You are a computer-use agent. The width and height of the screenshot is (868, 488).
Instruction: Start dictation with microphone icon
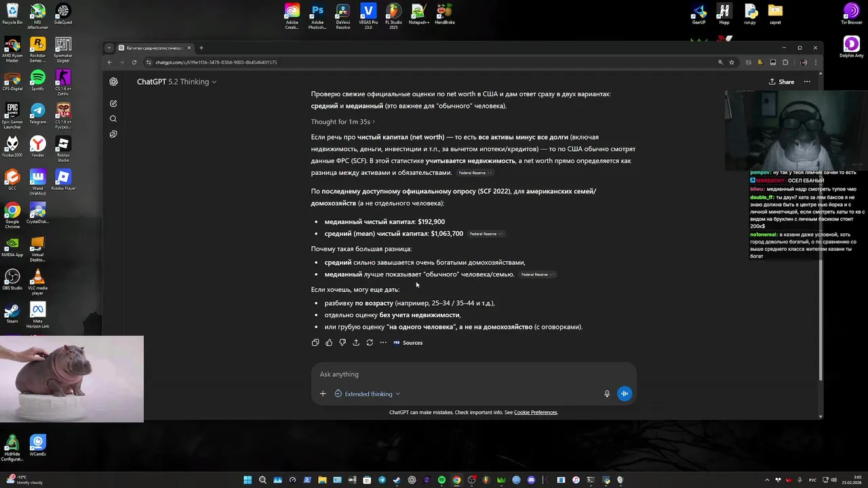(607, 394)
